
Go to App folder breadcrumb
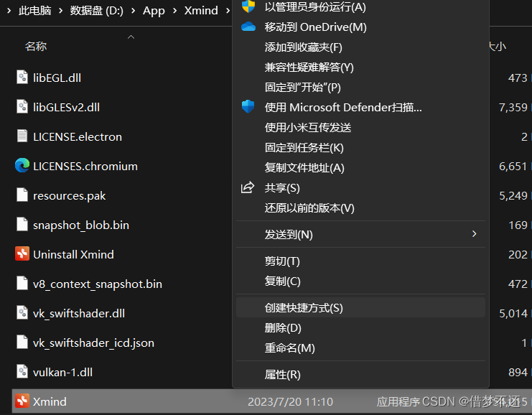(x=154, y=11)
